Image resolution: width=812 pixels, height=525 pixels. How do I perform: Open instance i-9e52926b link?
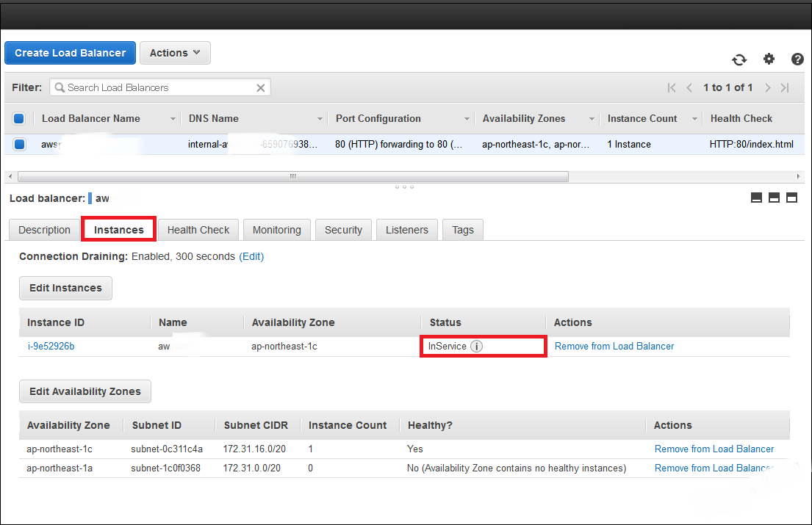[x=51, y=346]
